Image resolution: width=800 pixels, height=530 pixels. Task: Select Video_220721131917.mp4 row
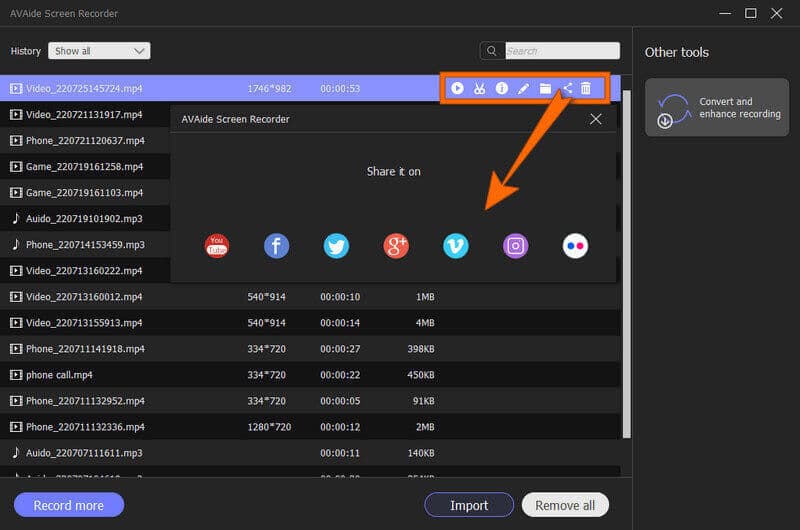coord(85,114)
